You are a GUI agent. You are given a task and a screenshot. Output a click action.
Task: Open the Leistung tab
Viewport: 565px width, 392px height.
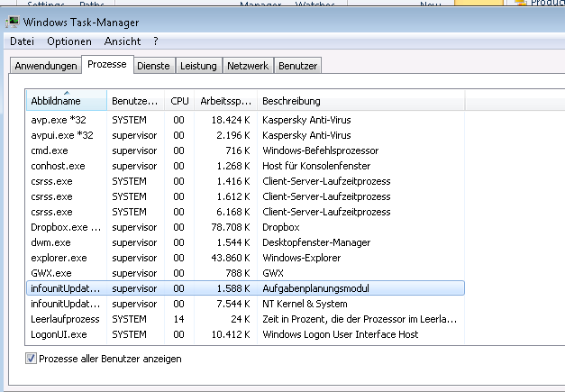point(198,66)
